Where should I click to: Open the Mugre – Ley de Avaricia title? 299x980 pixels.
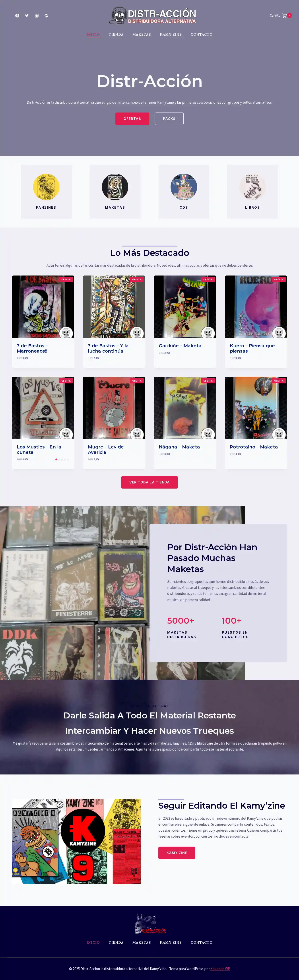106,449
